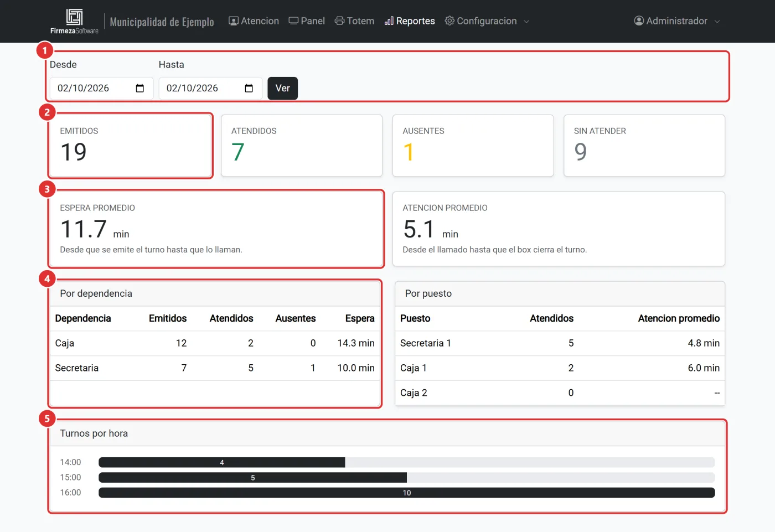The height and width of the screenshot is (532, 775).
Task: Click the Configuracion gear icon
Action: [x=449, y=21]
